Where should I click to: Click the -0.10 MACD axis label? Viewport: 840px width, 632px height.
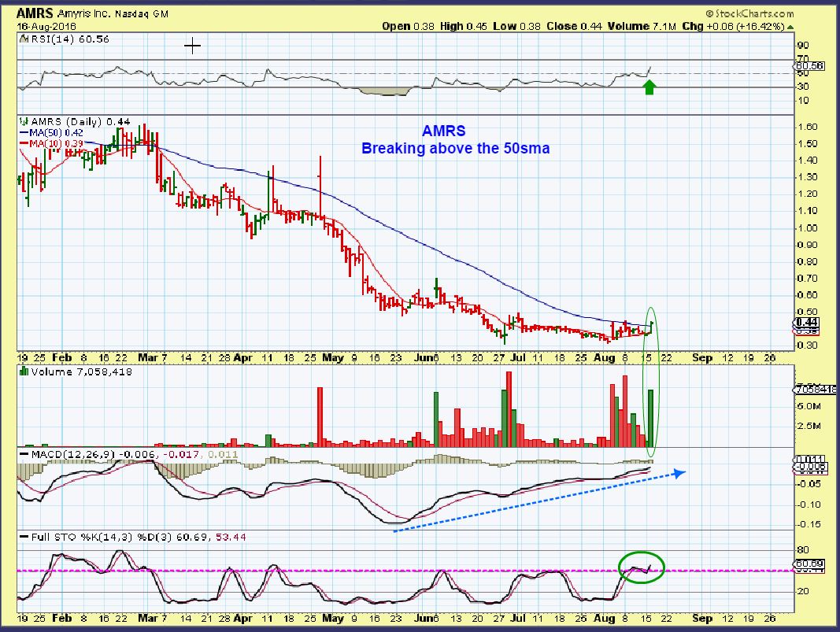pos(809,504)
